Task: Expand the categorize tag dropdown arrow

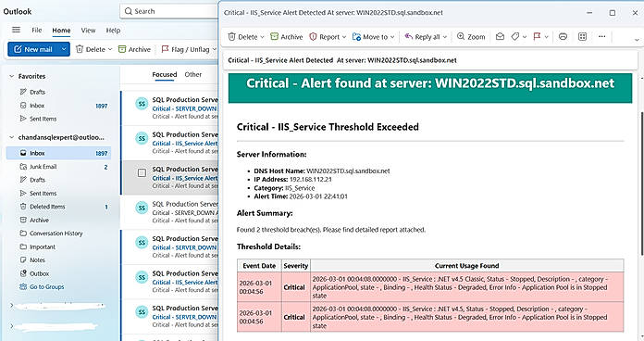Action: pyautogui.click(x=525, y=37)
